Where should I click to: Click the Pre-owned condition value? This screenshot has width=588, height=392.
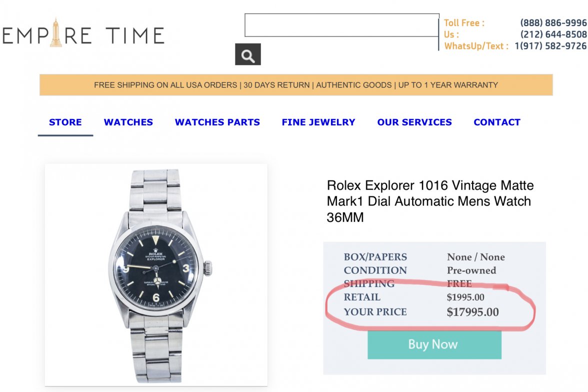pyautogui.click(x=471, y=270)
